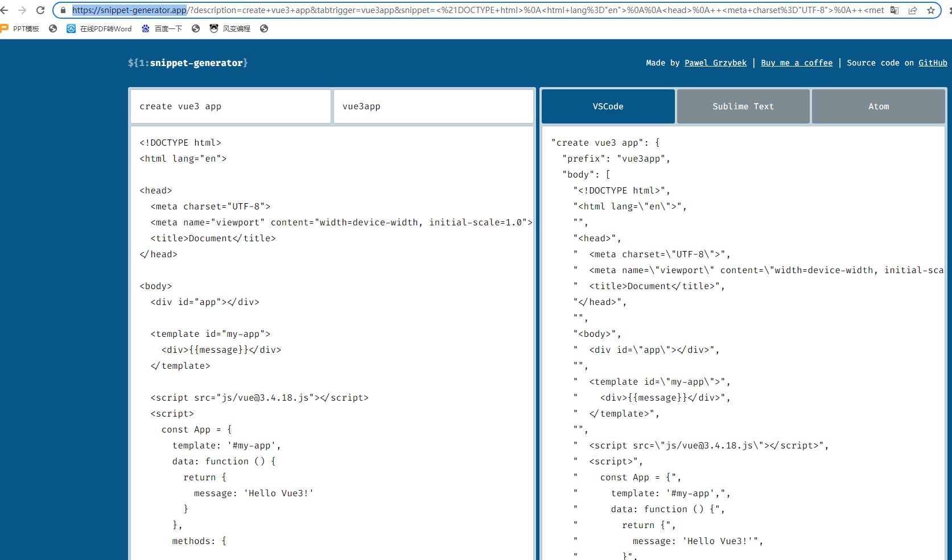Click the "template: '#my-app'," source line
The width and height of the screenshot is (952, 560).
[226, 446]
